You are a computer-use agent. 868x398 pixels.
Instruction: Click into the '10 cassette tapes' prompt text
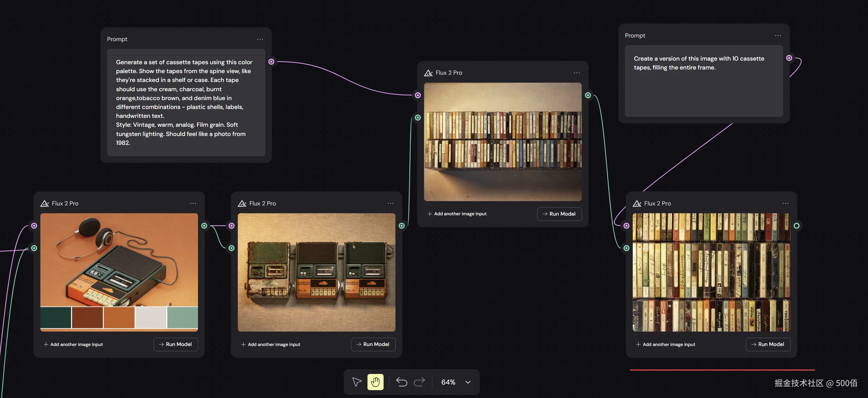coord(699,63)
